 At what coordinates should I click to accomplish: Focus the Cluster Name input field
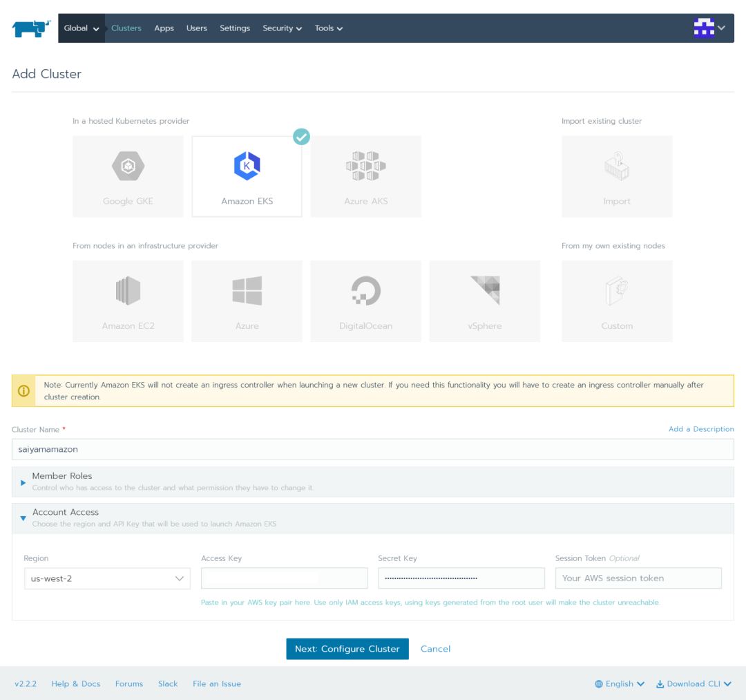[x=372, y=449]
